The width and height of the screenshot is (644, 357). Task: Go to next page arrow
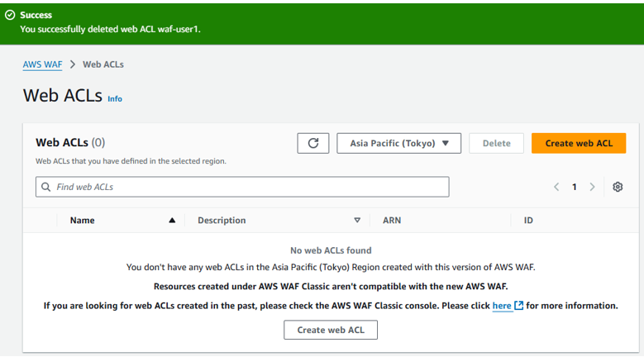(x=592, y=187)
